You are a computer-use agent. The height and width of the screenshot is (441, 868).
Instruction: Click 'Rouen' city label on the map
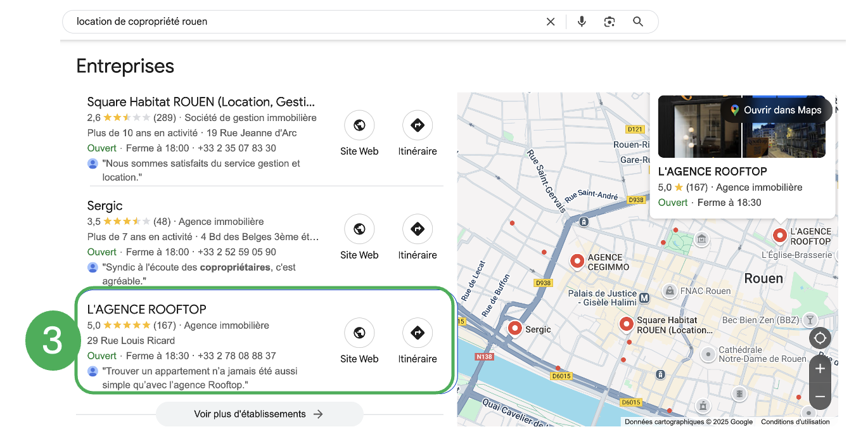click(x=763, y=278)
